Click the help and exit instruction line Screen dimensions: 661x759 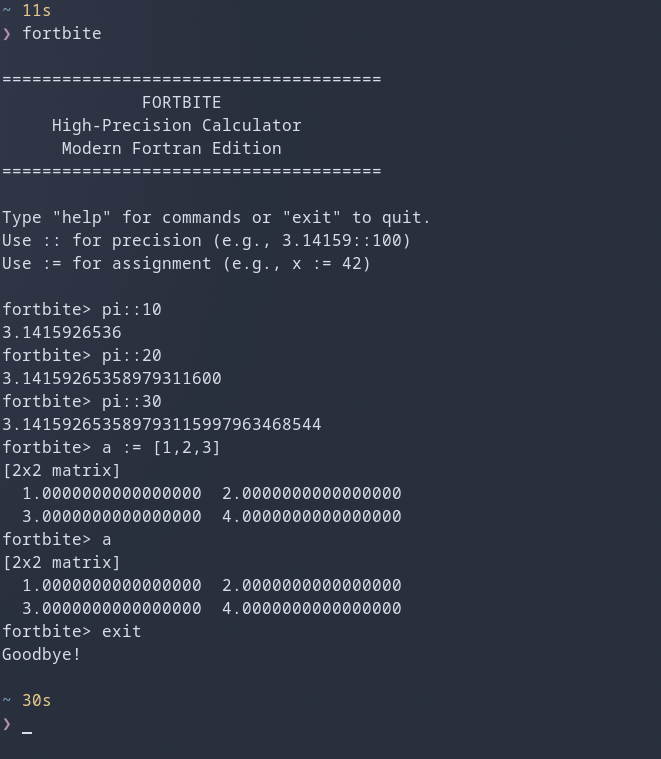(216, 218)
